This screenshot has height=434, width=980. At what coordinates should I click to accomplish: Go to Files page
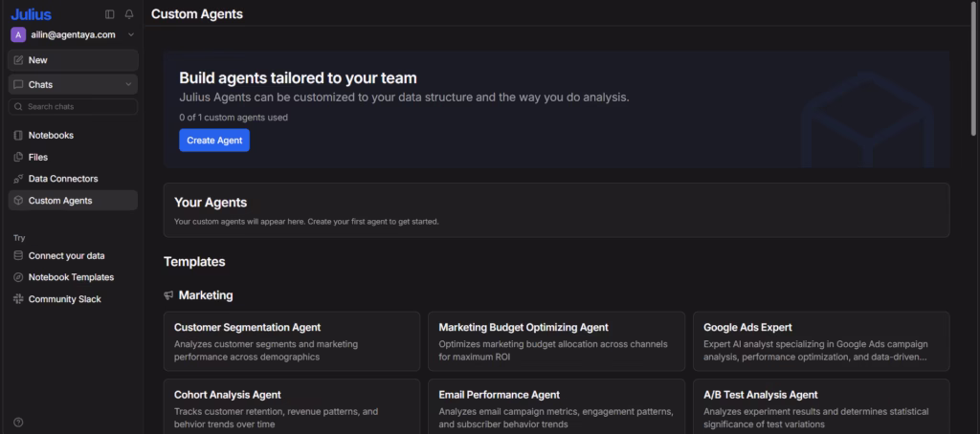click(x=73, y=157)
